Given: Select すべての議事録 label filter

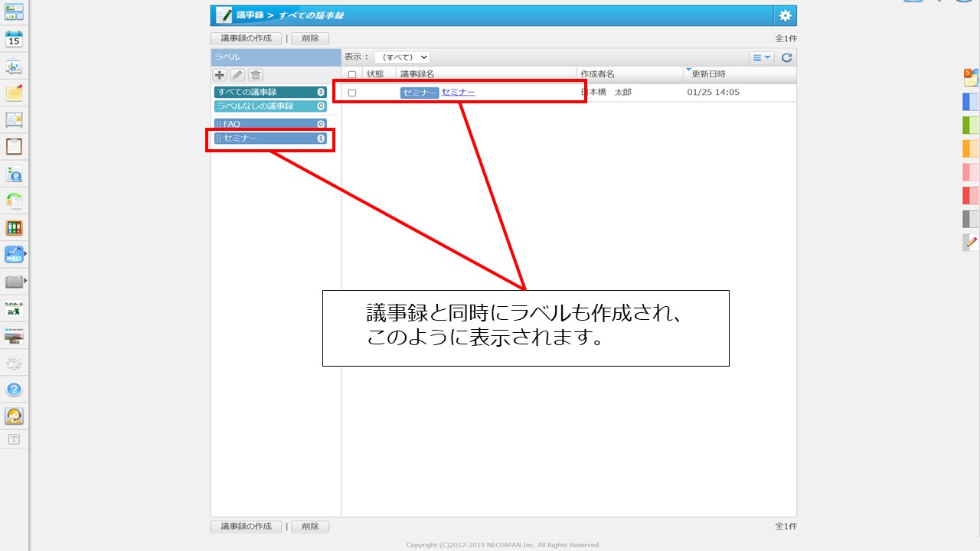Looking at the screenshot, I should [271, 92].
